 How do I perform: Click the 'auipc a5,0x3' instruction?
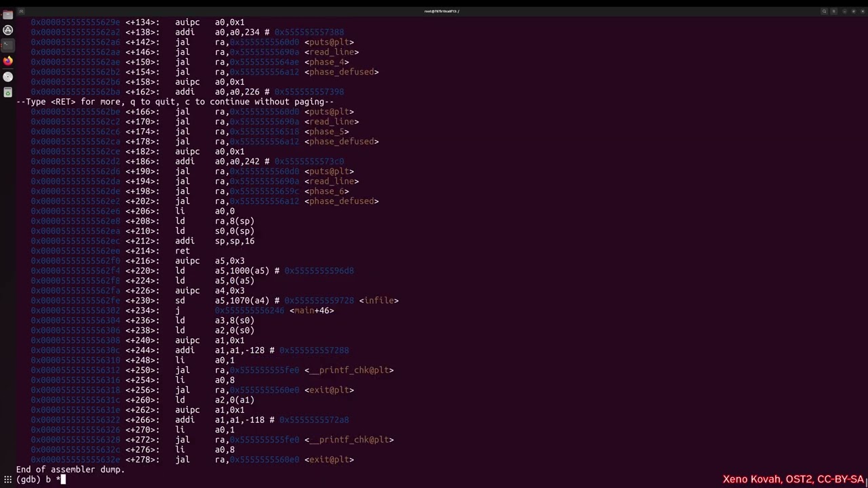[210, 261]
